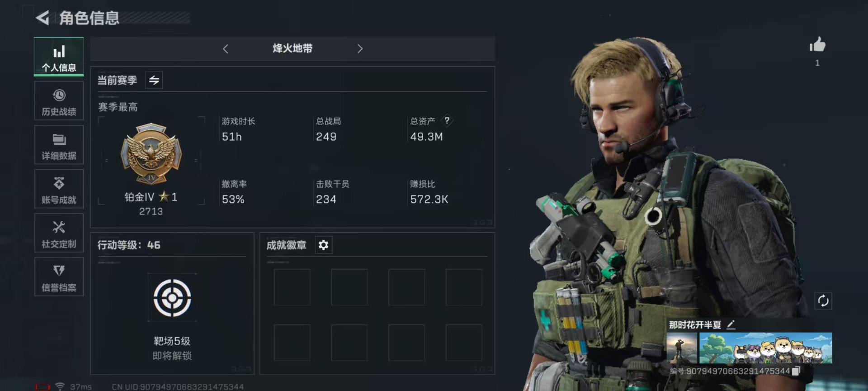Copy the 编号 ID number
Screen dimensions: 868x391
(x=796, y=371)
